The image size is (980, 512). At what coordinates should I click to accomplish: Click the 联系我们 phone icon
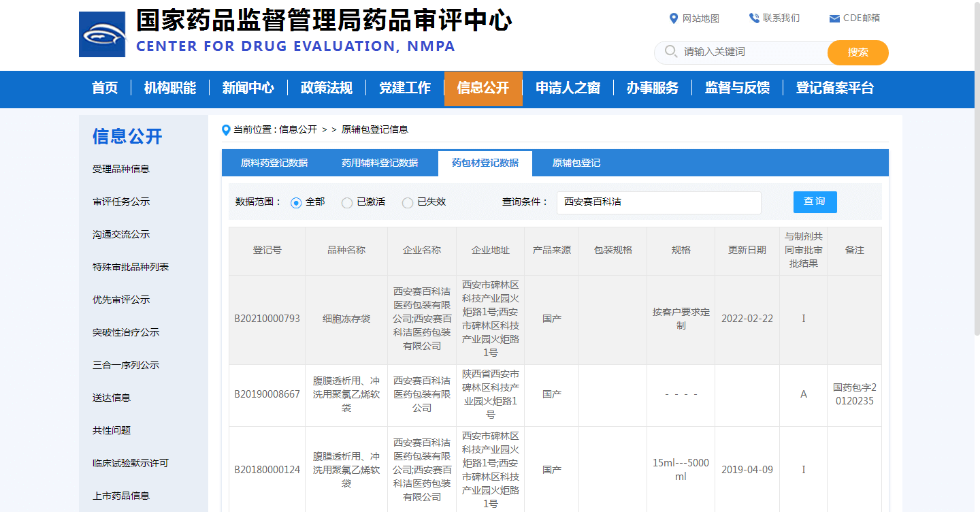[x=754, y=18]
